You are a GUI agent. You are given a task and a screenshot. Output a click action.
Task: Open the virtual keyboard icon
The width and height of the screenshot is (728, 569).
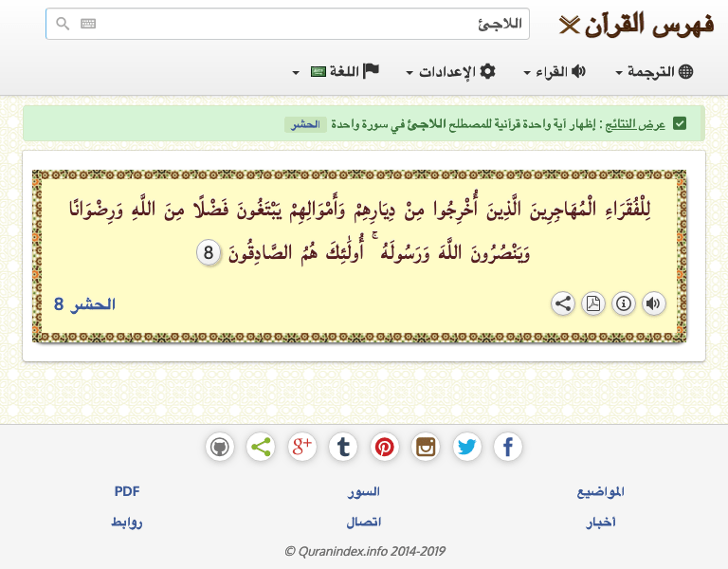88,23
